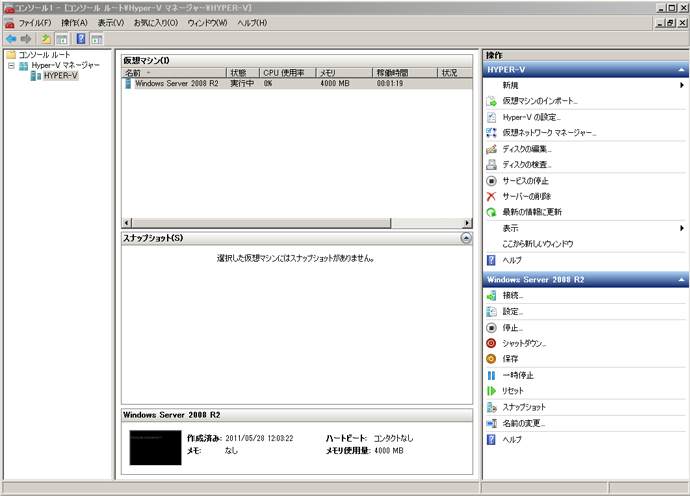
Task: Click the MMC console icon in the menu bar
Action: [9, 23]
